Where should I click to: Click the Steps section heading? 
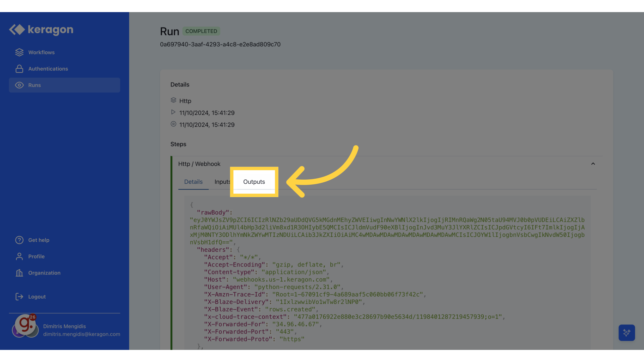(x=178, y=144)
